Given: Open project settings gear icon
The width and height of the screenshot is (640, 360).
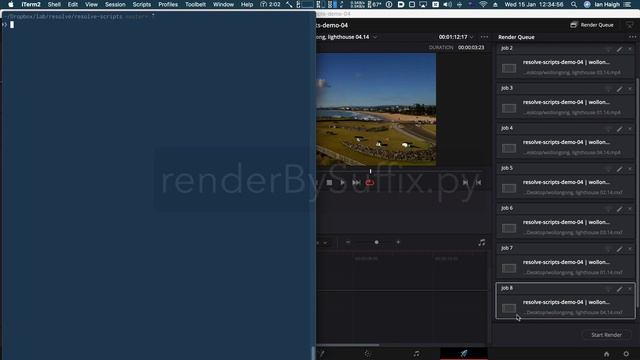Looking at the screenshot, I should tap(626, 354).
